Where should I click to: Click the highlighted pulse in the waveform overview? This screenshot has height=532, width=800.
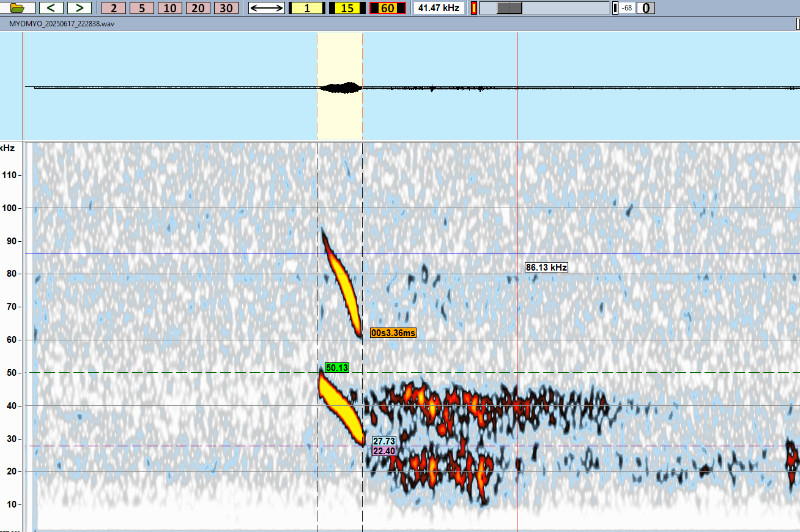pos(339,87)
